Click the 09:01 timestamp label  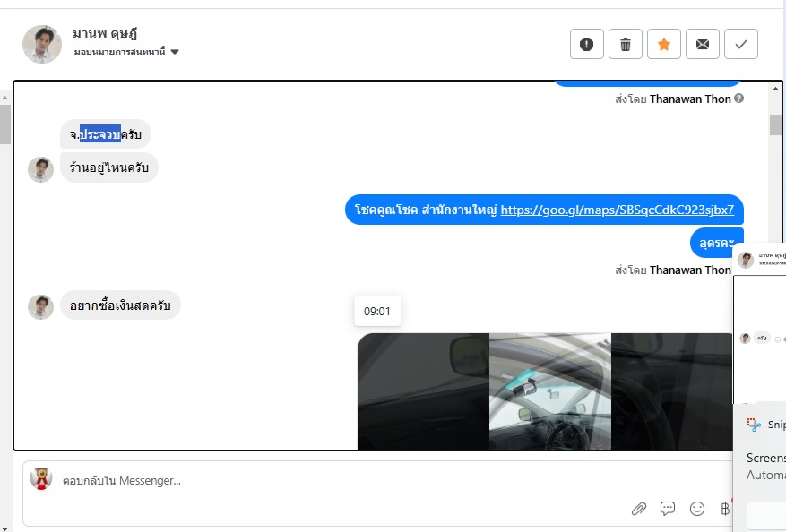pos(377,311)
